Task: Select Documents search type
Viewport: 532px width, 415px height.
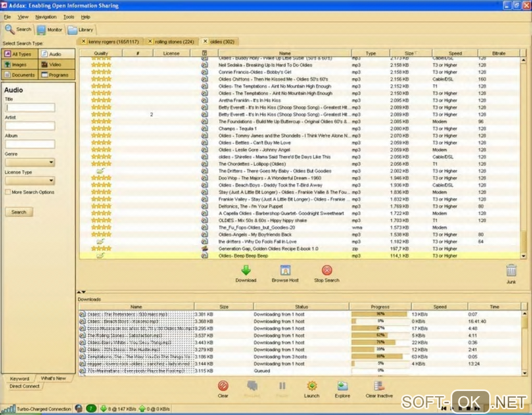Action: pyautogui.click(x=20, y=75)
